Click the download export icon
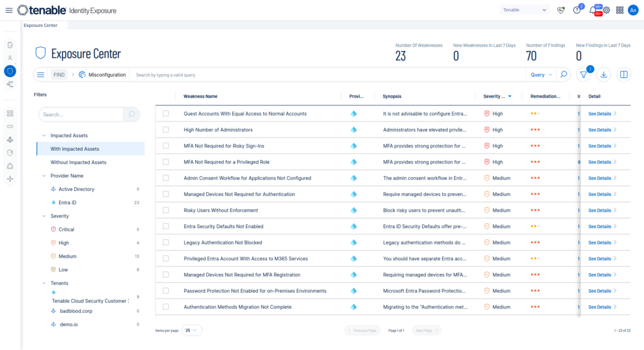 click(x=603, y=75)
